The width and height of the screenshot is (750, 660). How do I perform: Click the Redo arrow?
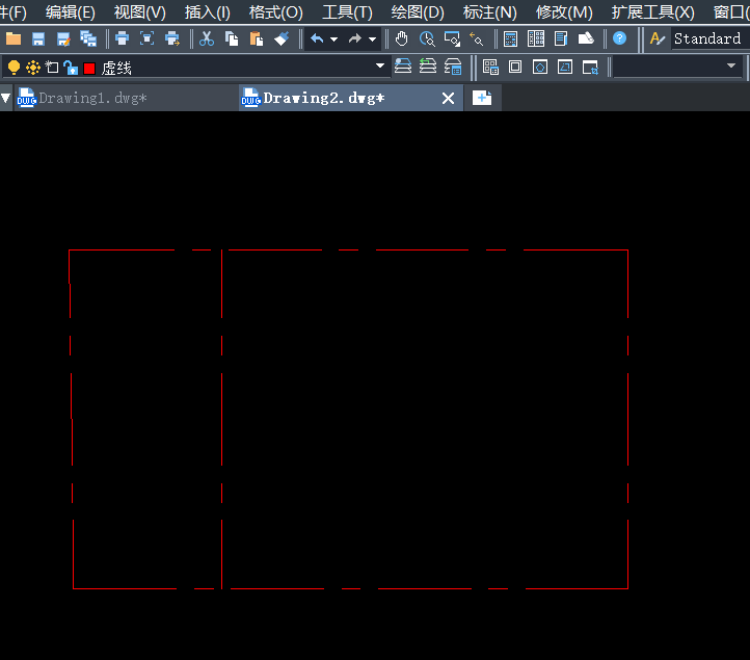[355, 39]
